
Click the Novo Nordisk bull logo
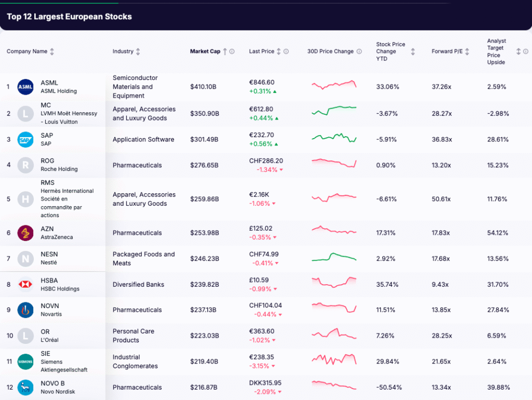pos(25,387)
